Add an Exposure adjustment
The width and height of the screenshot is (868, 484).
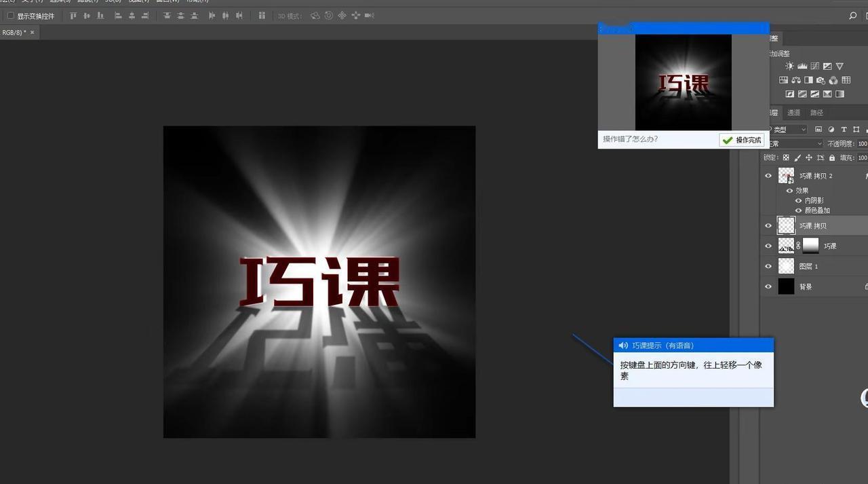pos(827,66)
